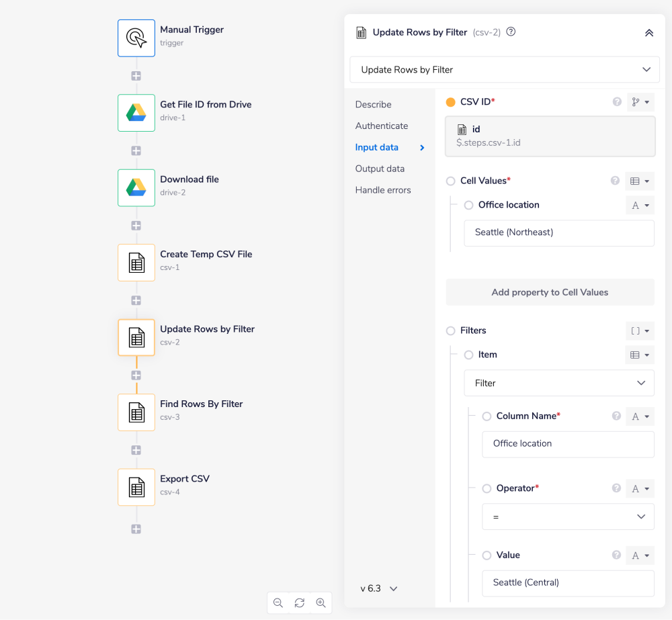Open the Export CSV step icon
This screenshot has width=672, height=620.
[136, 487]
